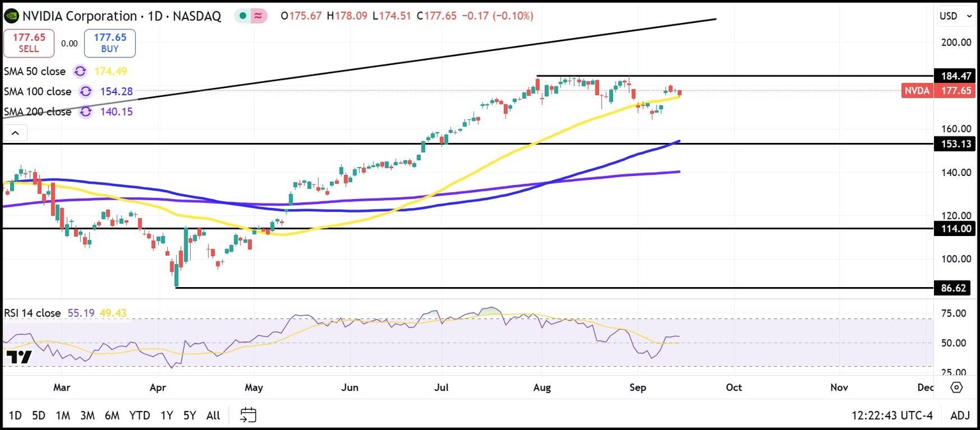Reload the SMA 50 close indicator
This screenshot has width=980, height=430.
click(79, 71)
